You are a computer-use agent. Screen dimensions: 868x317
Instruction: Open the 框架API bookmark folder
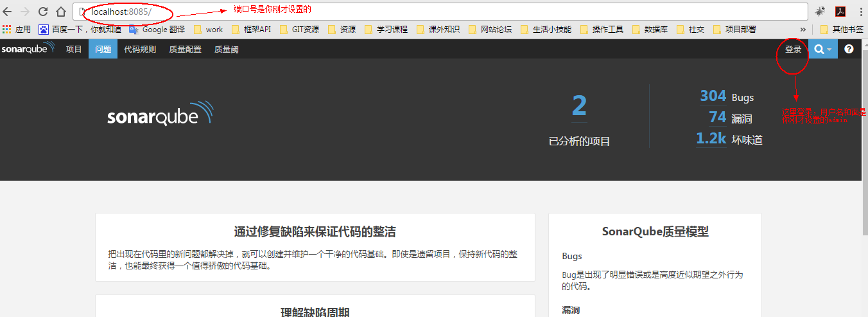tap(251, 30)
